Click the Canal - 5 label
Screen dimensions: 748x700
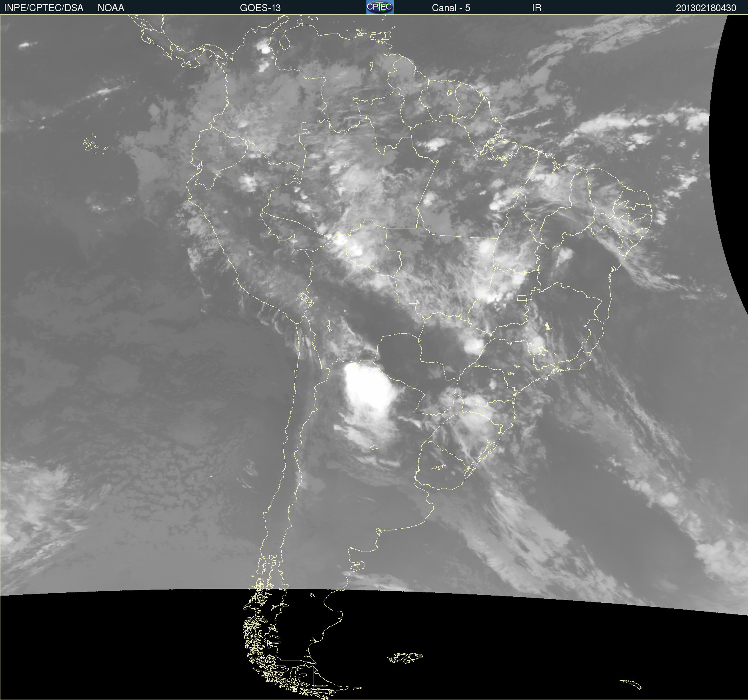pyautogui.click(x=451, y=8)
